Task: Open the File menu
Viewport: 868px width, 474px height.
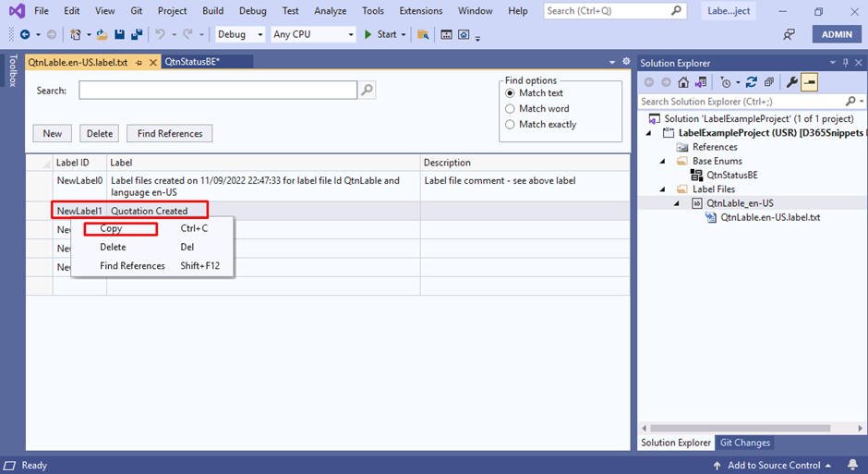Action: click(x=41, y=10)
